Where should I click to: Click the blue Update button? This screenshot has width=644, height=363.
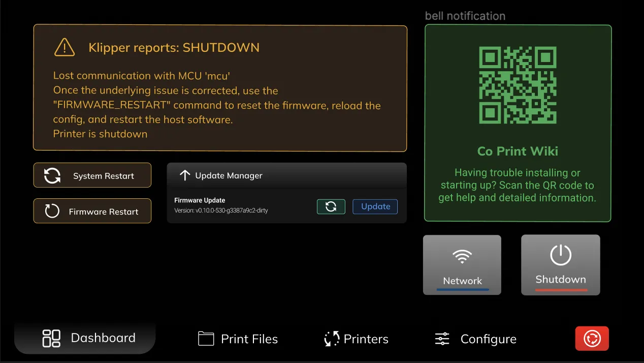[375, 206]
